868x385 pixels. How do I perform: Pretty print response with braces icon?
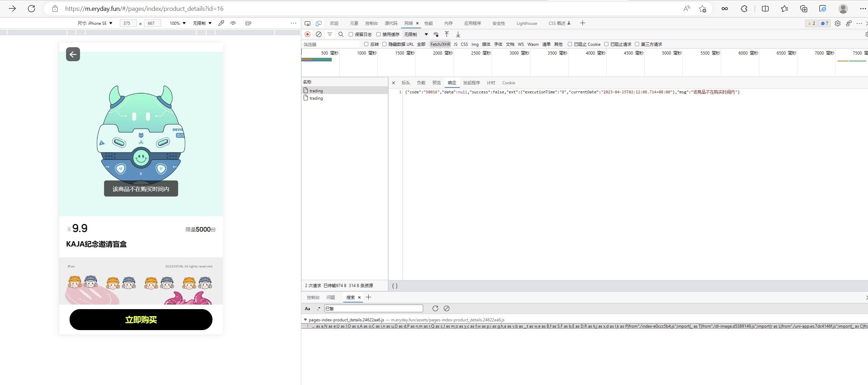pyautogui.click(x=395, y=286)
